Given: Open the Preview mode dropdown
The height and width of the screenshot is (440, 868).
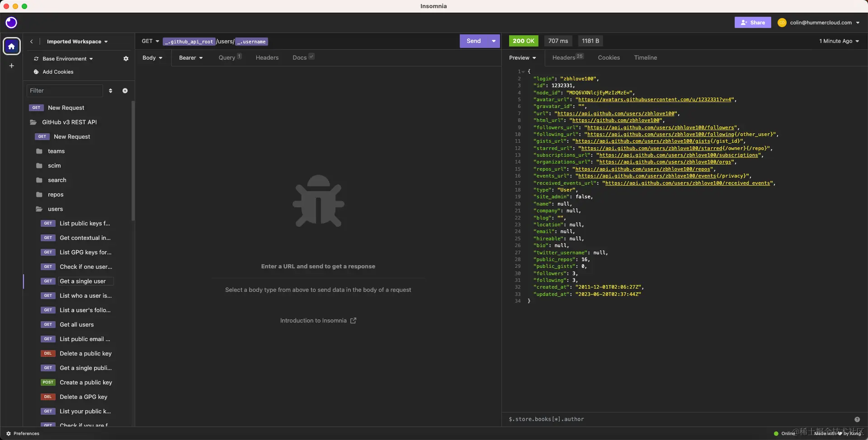Looking at the screenshot, I should click(523, 58).
